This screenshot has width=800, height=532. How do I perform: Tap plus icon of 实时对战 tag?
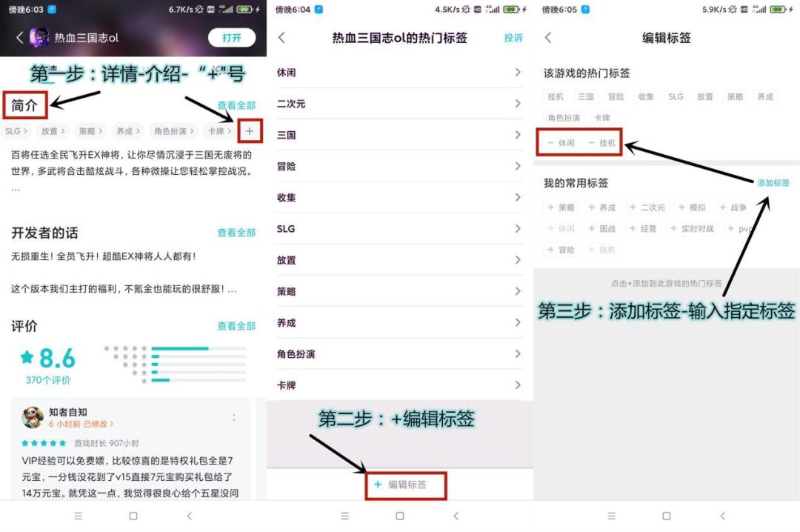coord(673,228)
